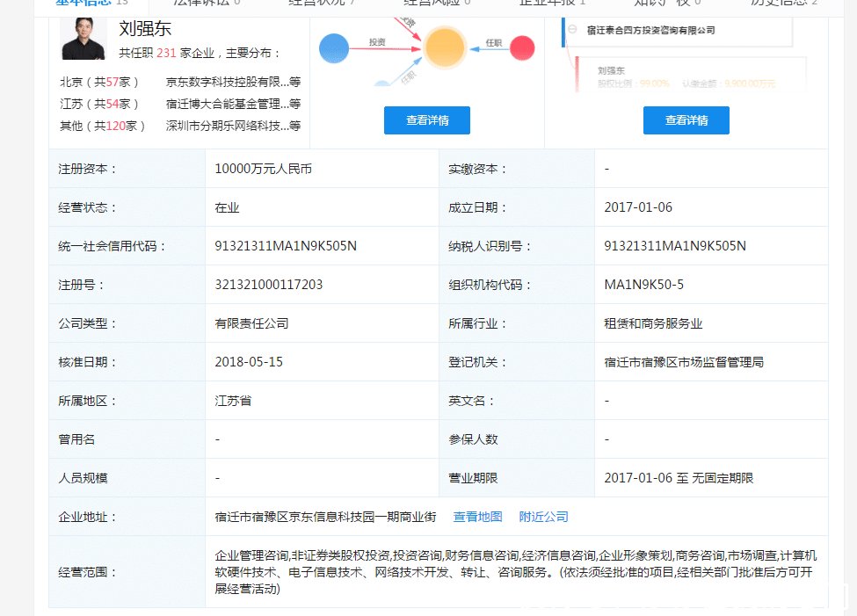Switch to the 经营风险 tab

tap(430, 3)
